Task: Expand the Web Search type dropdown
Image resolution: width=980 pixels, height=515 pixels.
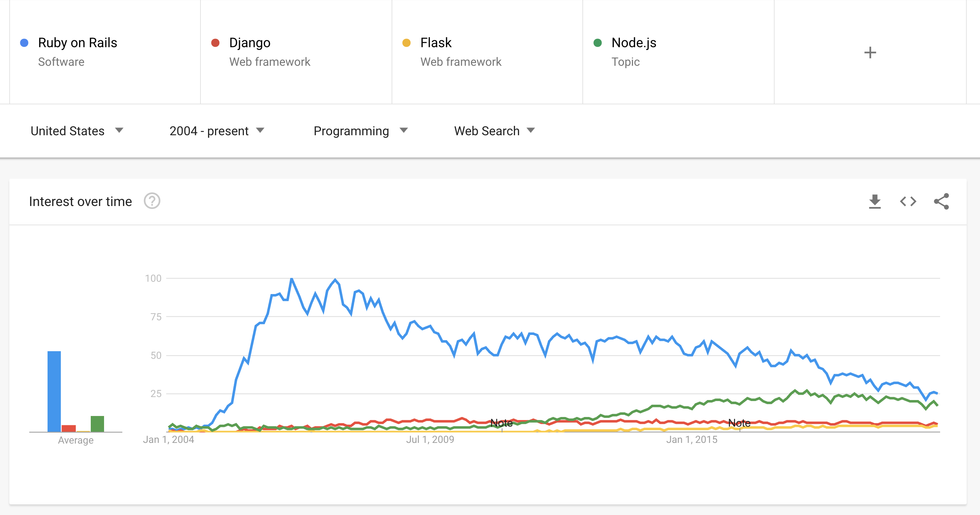Action: (495, 131)
